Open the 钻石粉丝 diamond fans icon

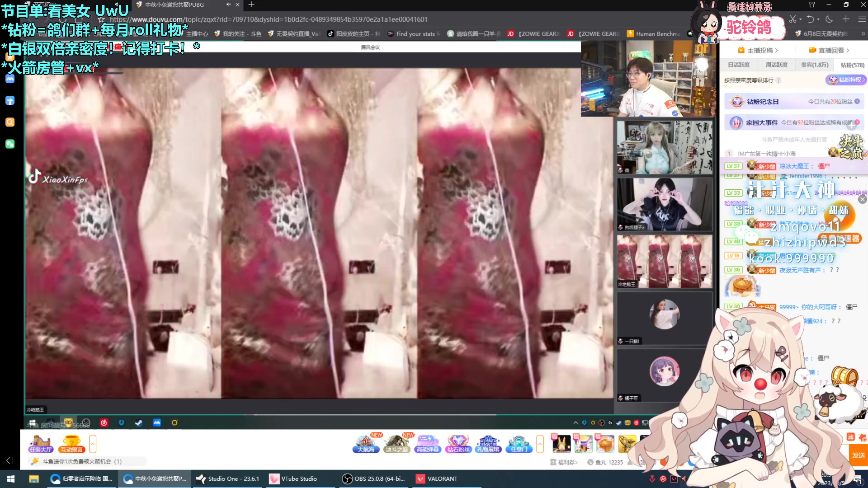coord(458,444)
